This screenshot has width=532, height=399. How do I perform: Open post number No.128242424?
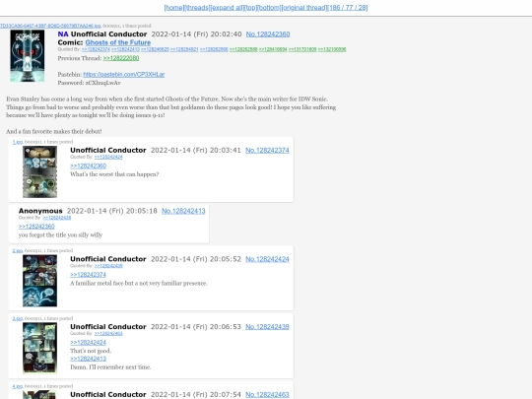[267, 259]
